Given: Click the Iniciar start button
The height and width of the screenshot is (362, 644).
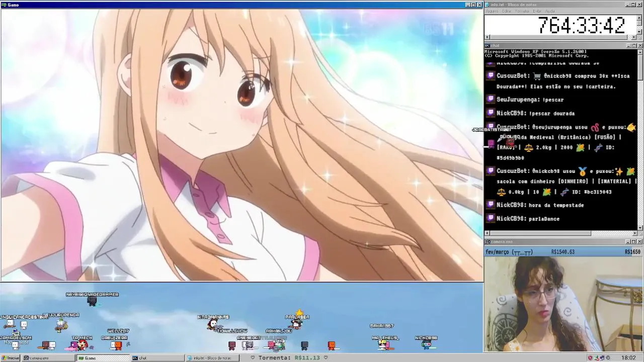Looking at the screenshot, I should tap(11, 358).
